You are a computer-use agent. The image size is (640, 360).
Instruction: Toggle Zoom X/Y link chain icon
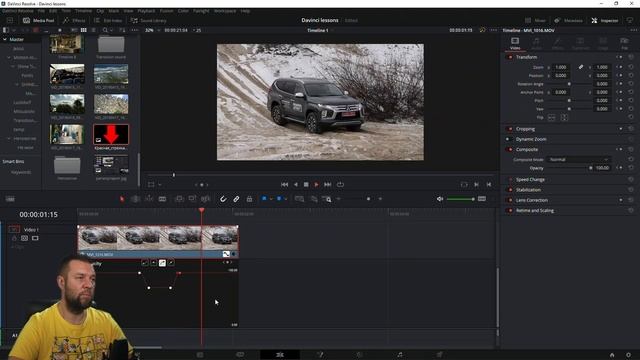[x=581, y=67]
